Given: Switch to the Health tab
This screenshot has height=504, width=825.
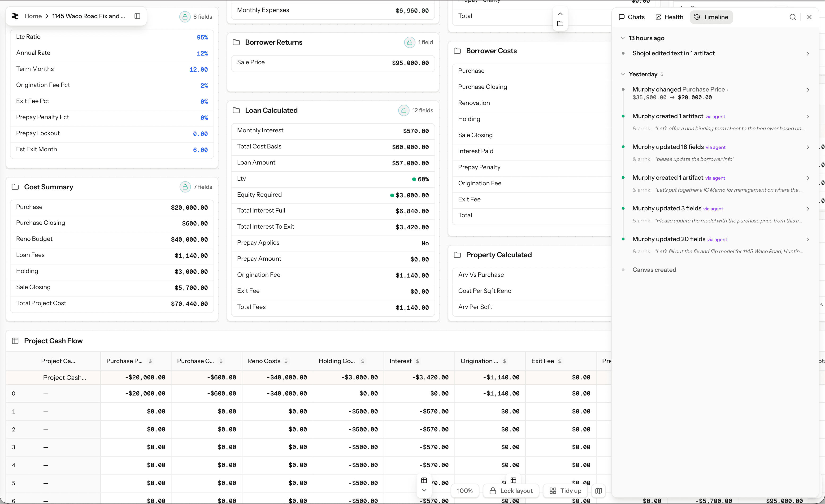Looking at the screenshot, I should pos(669,17).
